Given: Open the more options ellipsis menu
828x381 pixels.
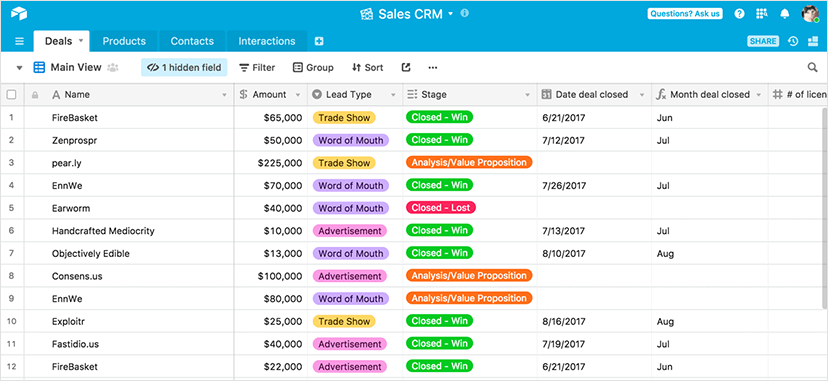Looking at the screenshot, I should click(432, 68).
